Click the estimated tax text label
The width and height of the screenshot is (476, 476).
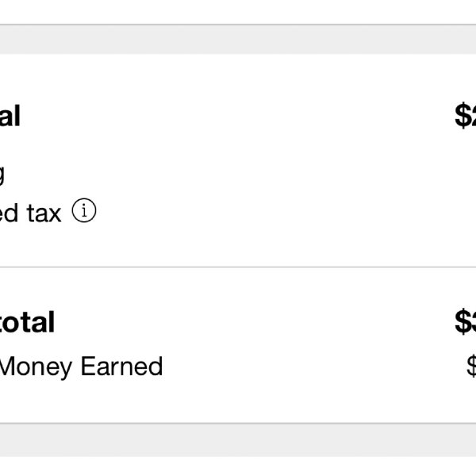coord(30,213)
